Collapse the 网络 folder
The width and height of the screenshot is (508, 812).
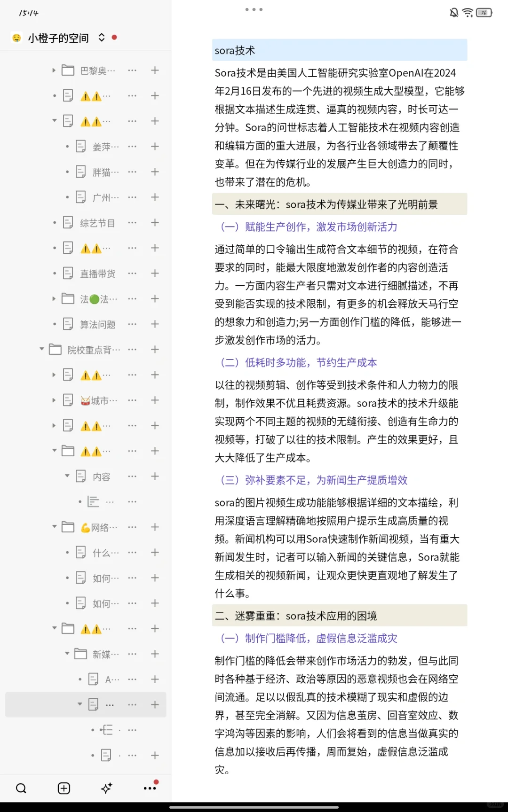54,527
